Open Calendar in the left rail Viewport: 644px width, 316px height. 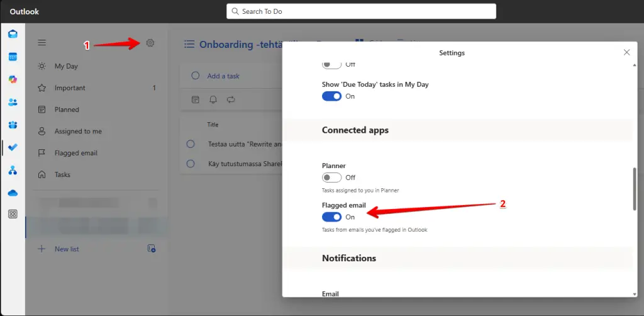tap(13, 57)
